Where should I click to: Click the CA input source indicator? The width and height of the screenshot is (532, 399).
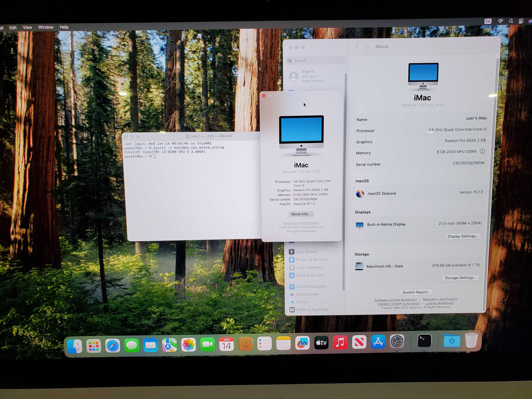[x=488, y=21]
